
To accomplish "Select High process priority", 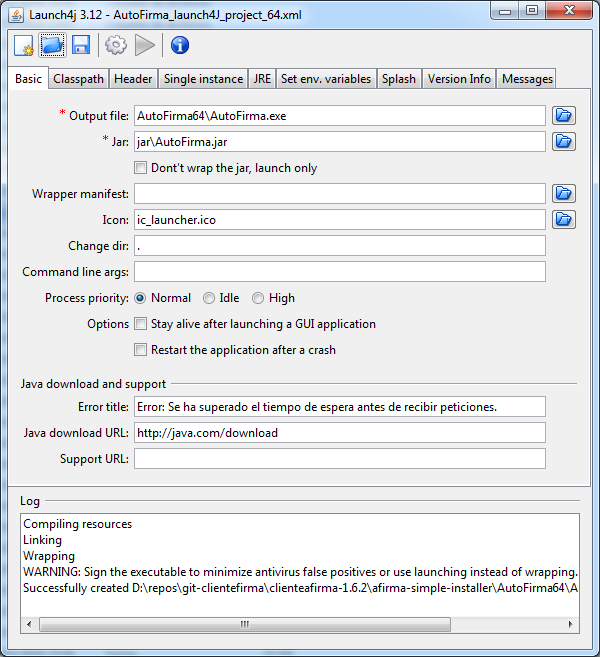I will (x=258, y=298).
